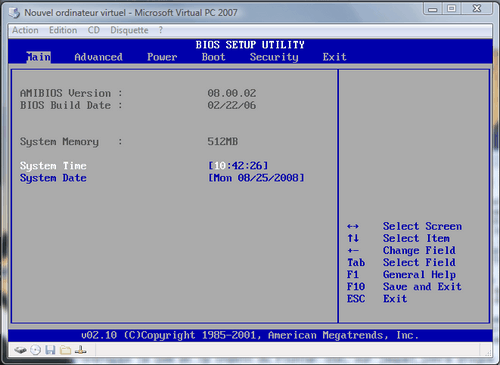Open the ? help menu
The width and height of the screenshot is (500, 365).
(161, 30)
